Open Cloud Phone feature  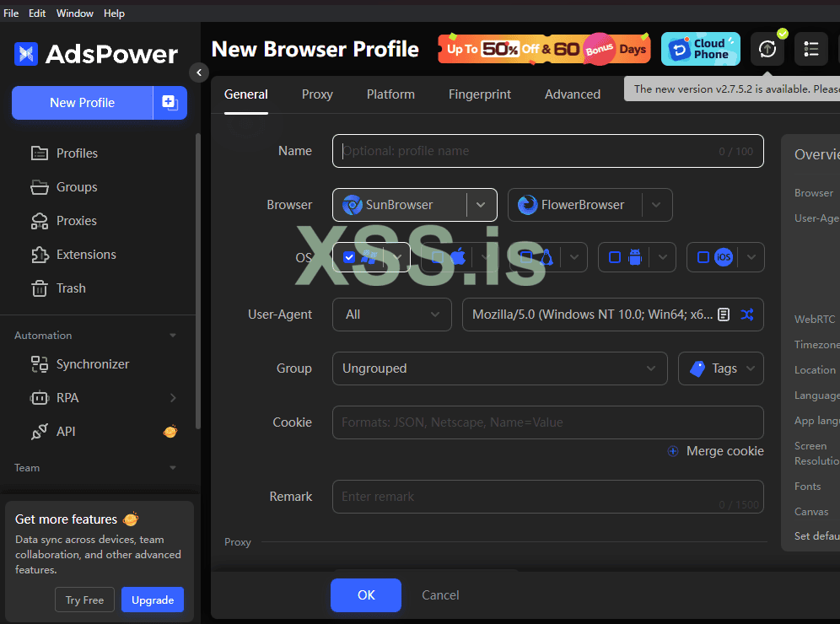point(701,49)
